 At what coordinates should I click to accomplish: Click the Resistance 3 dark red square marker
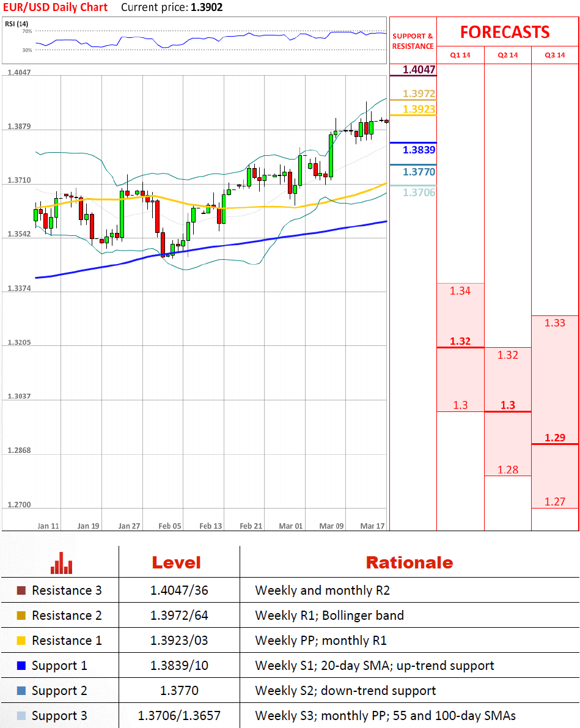pyautogui.click(x=21, y=590)
